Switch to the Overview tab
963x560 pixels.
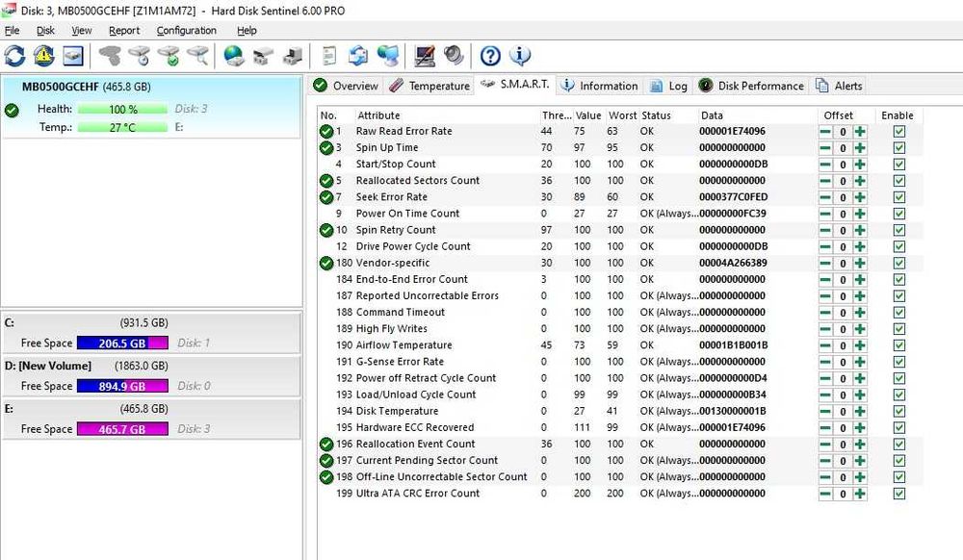pos(346,86)
